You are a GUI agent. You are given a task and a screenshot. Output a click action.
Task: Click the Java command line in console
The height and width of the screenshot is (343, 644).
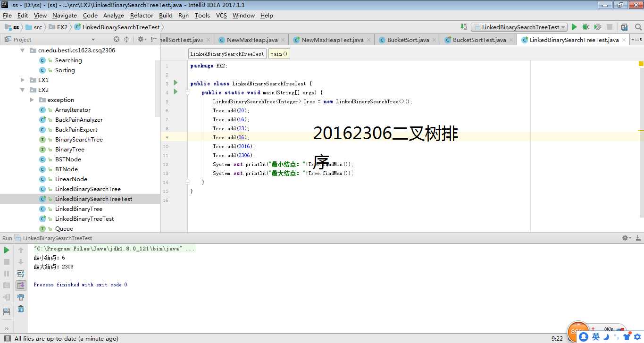(x=114, y=249)
